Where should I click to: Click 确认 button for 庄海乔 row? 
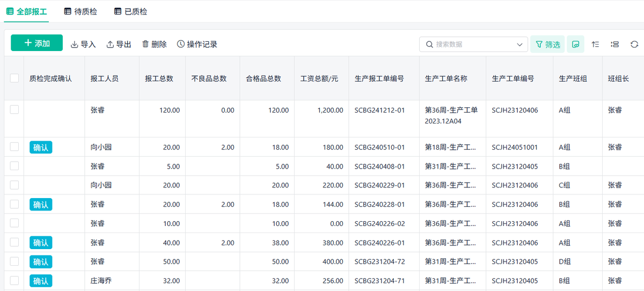(41, 280)
